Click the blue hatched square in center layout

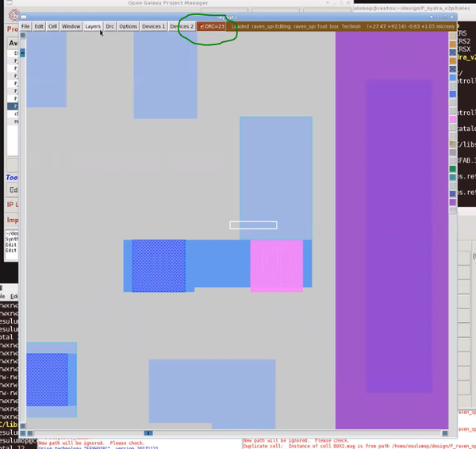coord(159,266)
